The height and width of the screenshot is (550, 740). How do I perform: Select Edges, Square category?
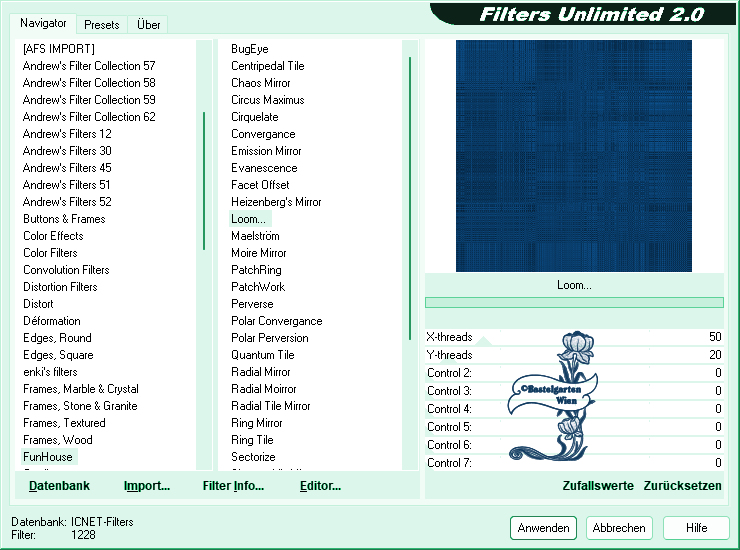pos(58,355)
